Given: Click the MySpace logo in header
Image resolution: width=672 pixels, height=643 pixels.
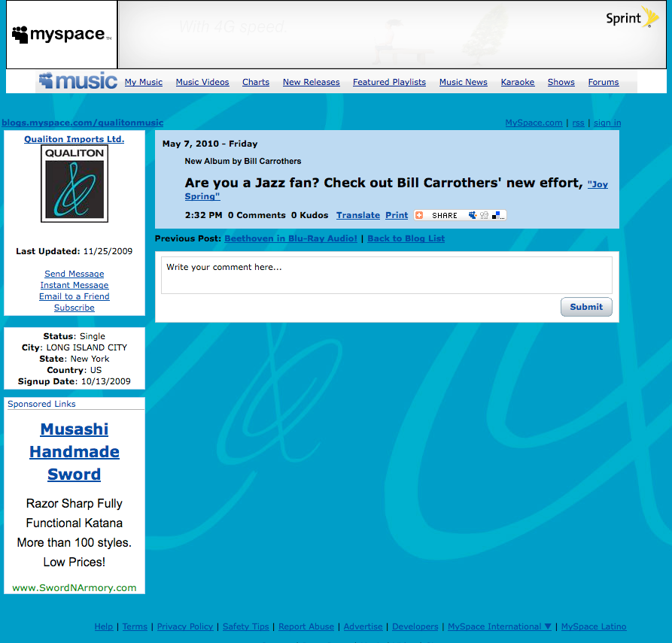Looking at the screenshot, I should (62, 35).
